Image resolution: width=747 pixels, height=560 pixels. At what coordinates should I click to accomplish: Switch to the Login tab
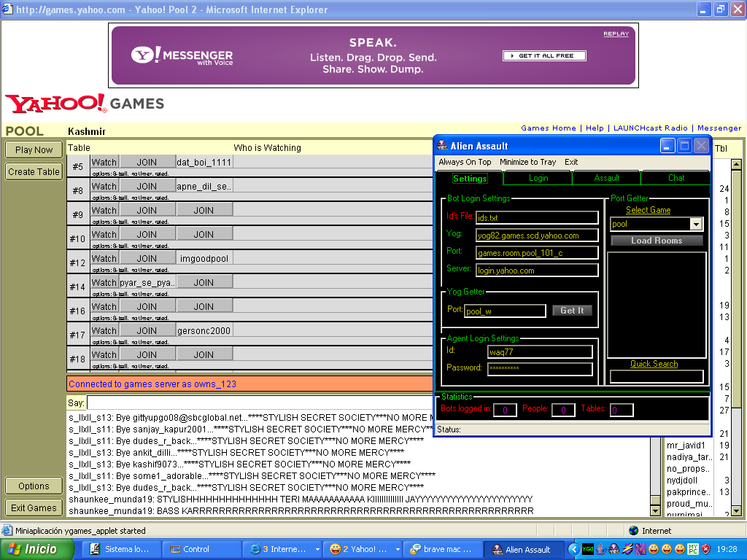pyautogui.click(x=538, y=178)
